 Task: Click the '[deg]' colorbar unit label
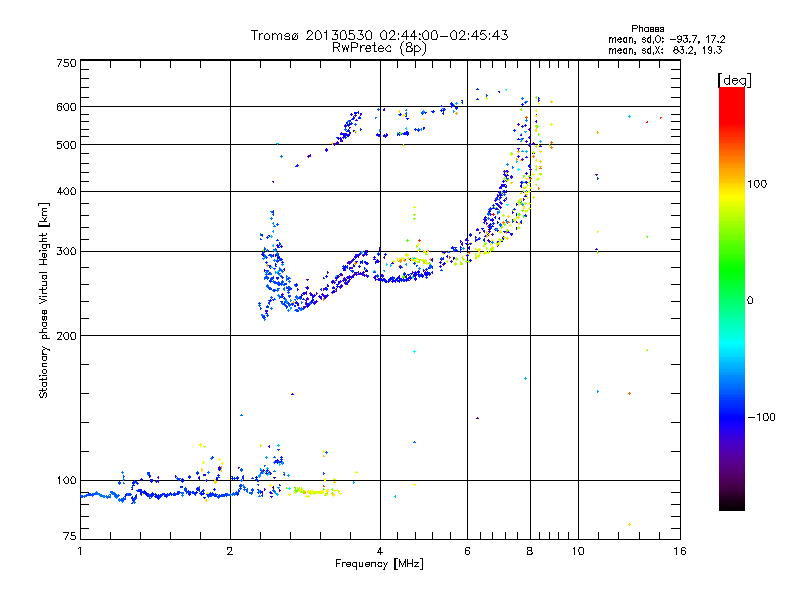coord(734,80)
